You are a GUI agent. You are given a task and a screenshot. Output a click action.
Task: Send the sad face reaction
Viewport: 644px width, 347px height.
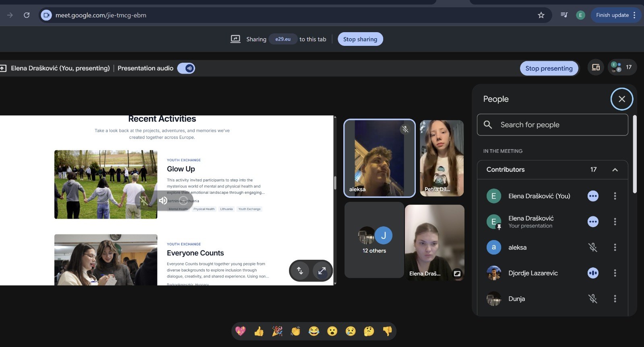[351, 331]
